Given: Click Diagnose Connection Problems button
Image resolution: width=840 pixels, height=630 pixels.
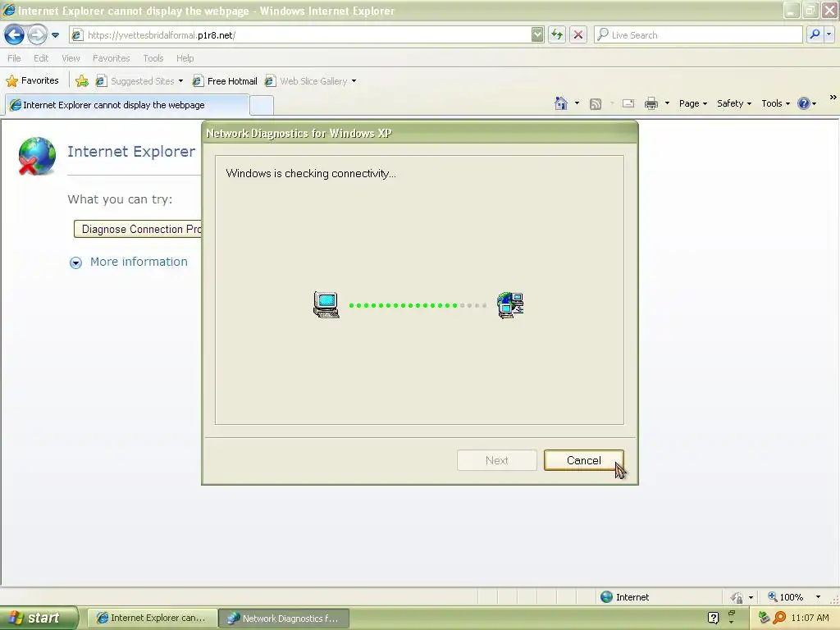Looking at the screenshot, I should [x=138, y=230].
